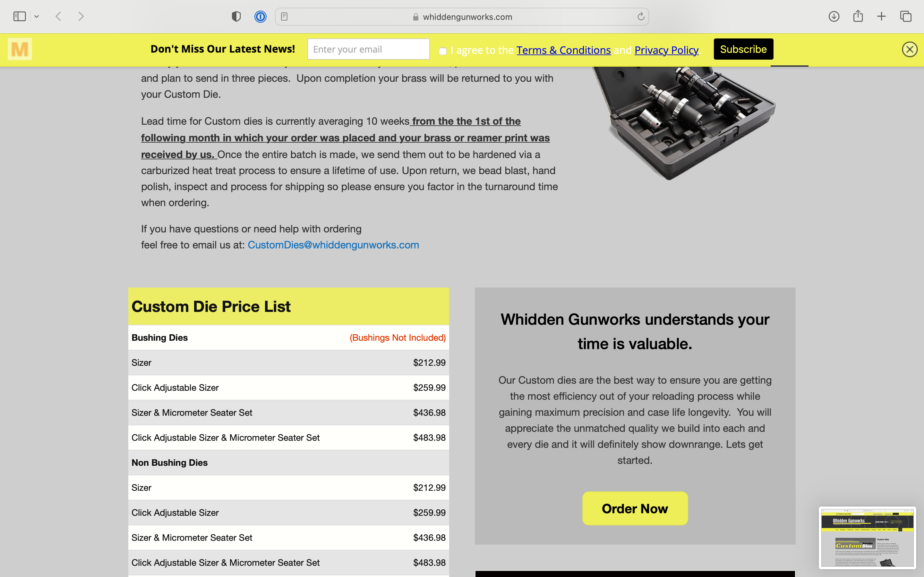The image size is (924, 577).
Task: Click the Subscribe button
Action: click(743, 49)
